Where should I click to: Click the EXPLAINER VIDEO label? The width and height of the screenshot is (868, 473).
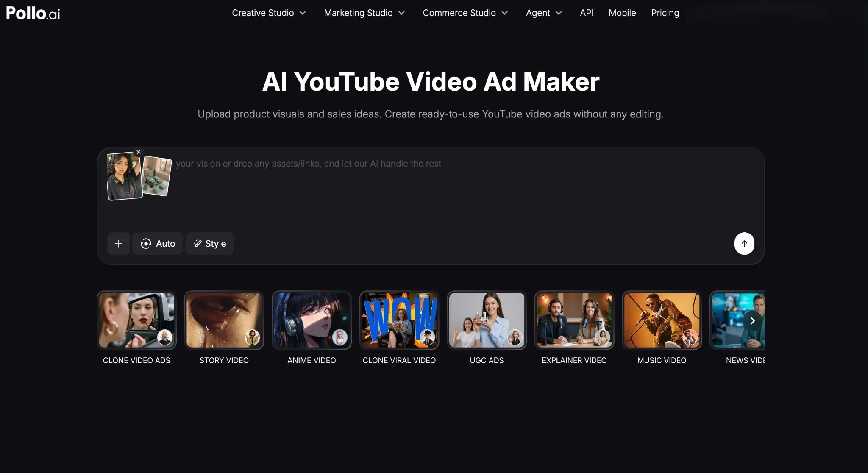574,360
